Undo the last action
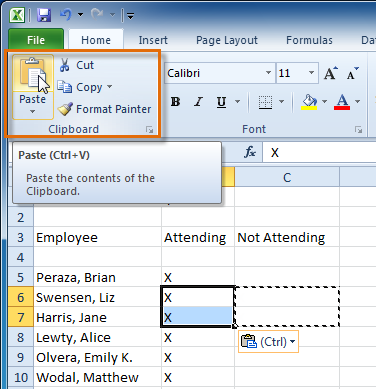The width and height of the screenshot is (376, 389). [x=66, y=15]
